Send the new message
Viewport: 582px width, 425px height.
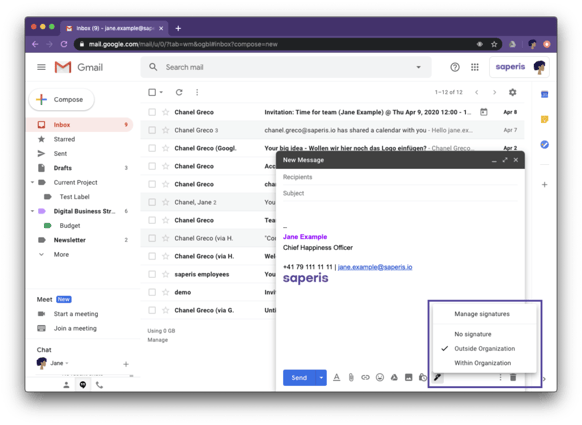(299, 377)
